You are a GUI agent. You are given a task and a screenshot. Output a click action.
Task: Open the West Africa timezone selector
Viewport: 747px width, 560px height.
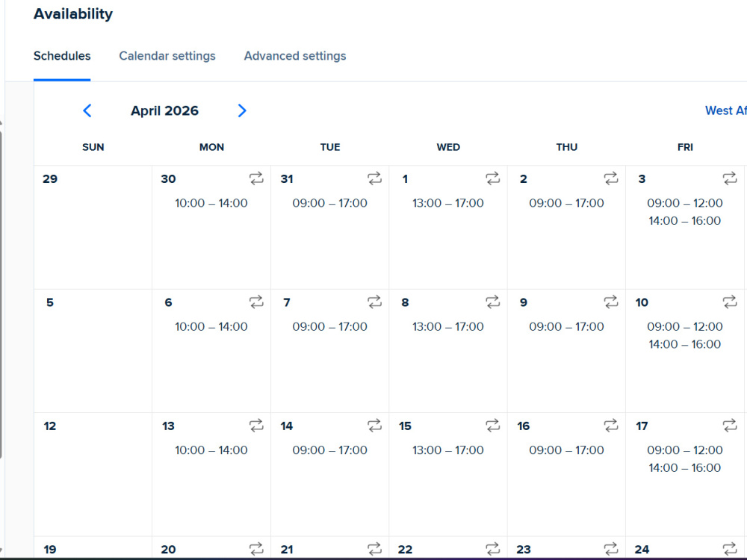(725, 111)
